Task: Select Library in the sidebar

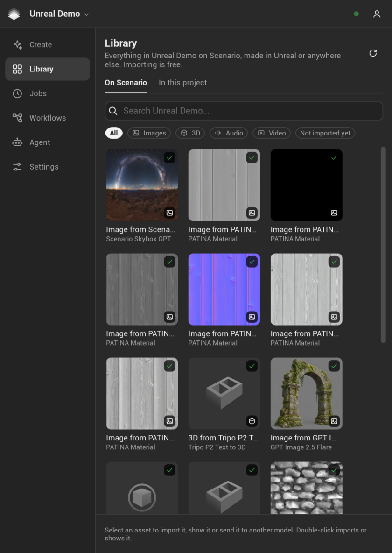Action: click(x=48, y=69)
